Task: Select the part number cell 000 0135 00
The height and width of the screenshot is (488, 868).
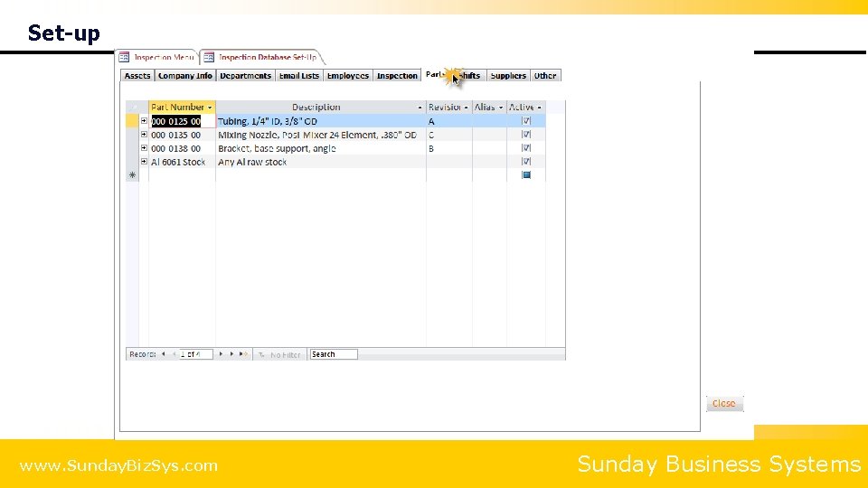Action: pos(182,135)
